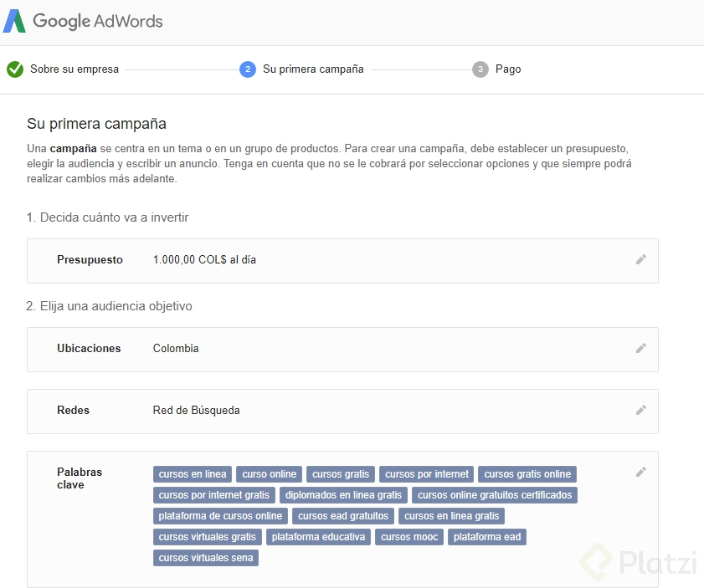The height and width of the screenshot is (588, 704).
Task: Click the Google AdWords logo icon
Action: click(15, 21)
